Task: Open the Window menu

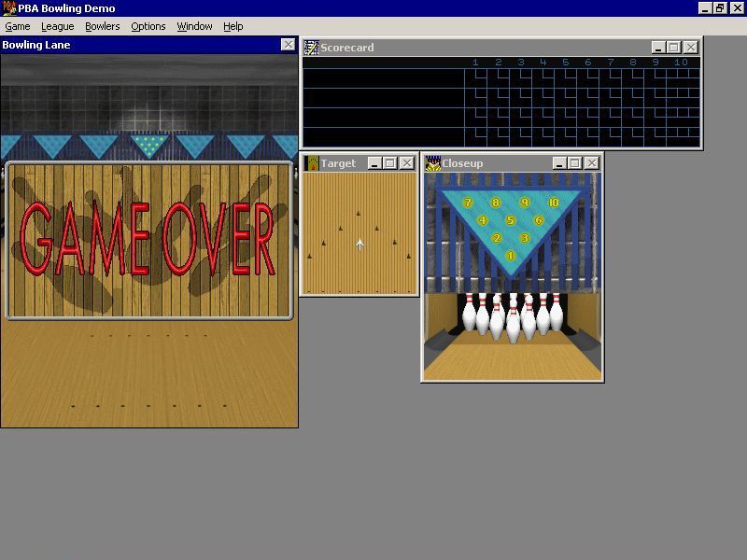Action: coord(194,26)
